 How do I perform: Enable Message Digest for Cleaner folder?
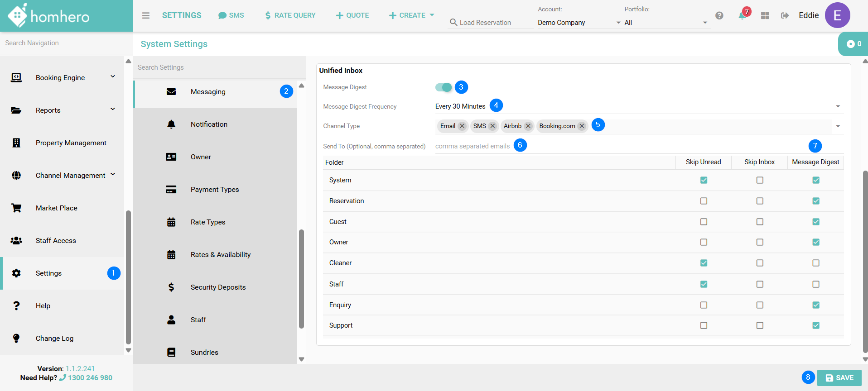[x=816, y=263]
